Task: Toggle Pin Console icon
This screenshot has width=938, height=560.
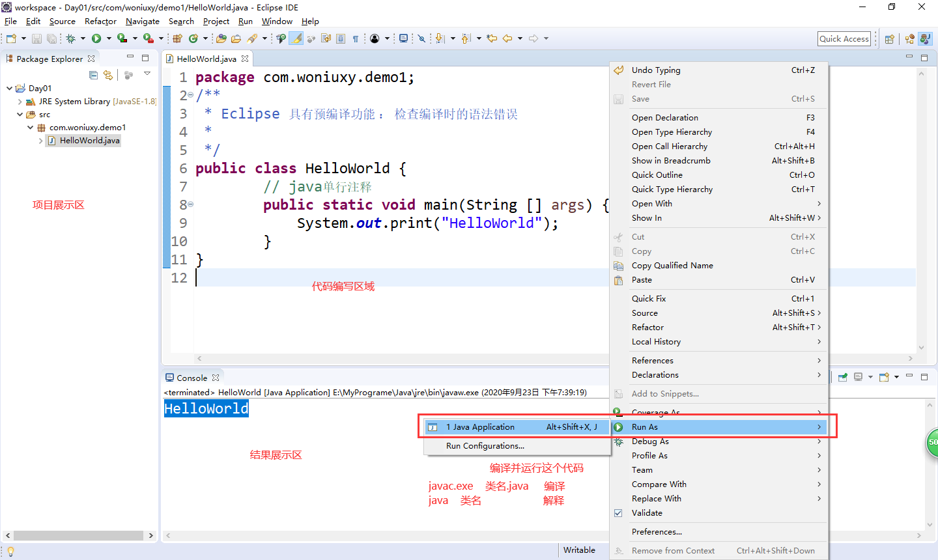Action: coord(842,377)
